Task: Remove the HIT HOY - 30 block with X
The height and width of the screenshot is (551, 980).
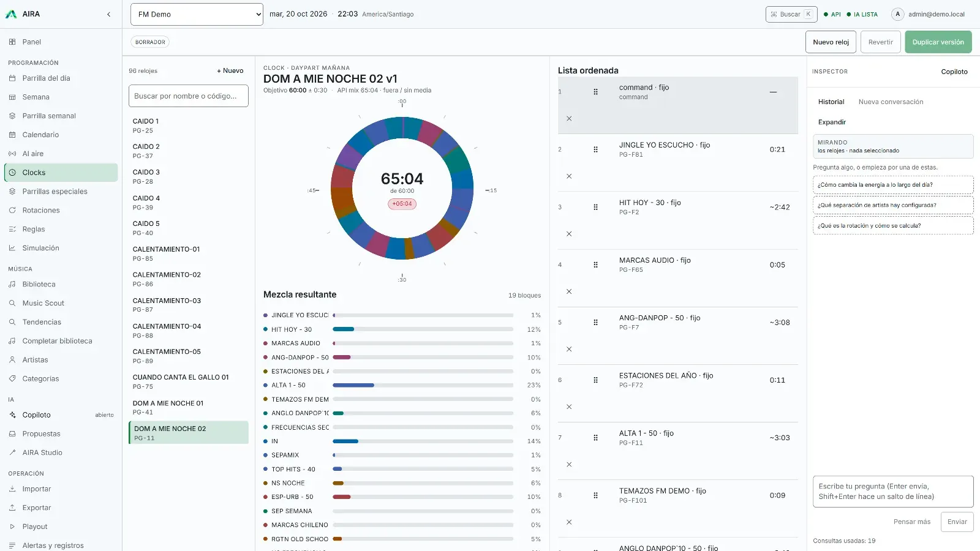Action: (569, 234)
